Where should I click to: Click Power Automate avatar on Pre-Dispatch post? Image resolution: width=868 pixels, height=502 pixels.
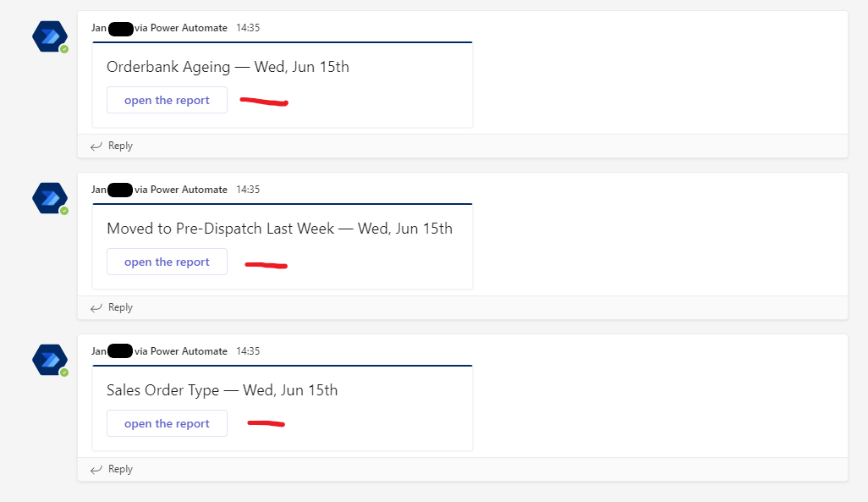49,198
